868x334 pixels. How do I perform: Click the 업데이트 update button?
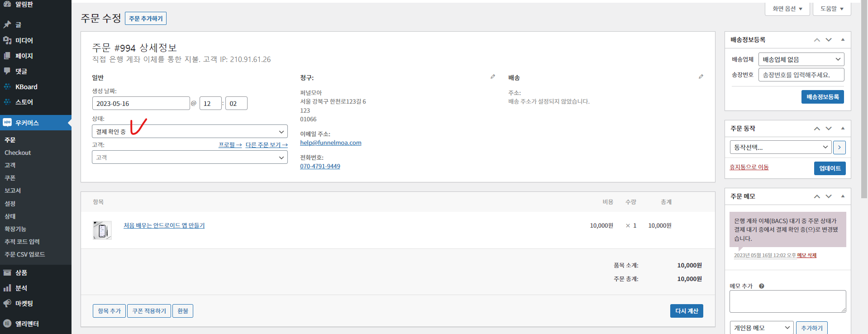830,168
